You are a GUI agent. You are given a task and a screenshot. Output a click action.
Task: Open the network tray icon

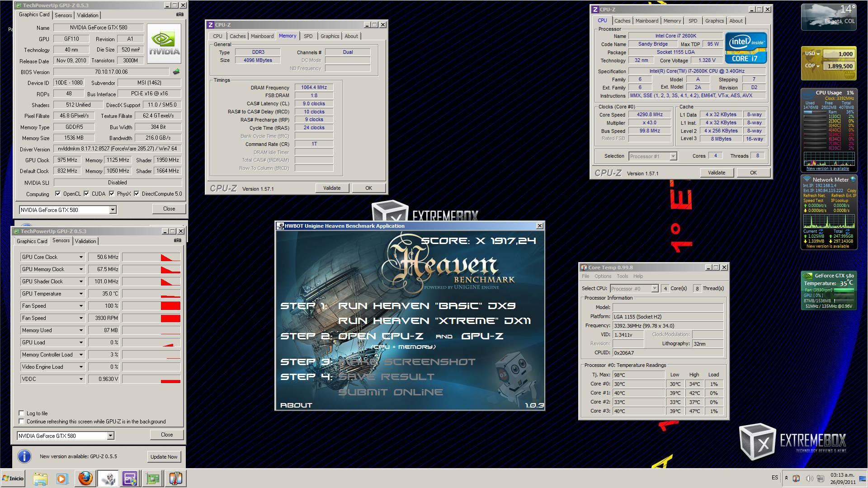click(820, 478)
